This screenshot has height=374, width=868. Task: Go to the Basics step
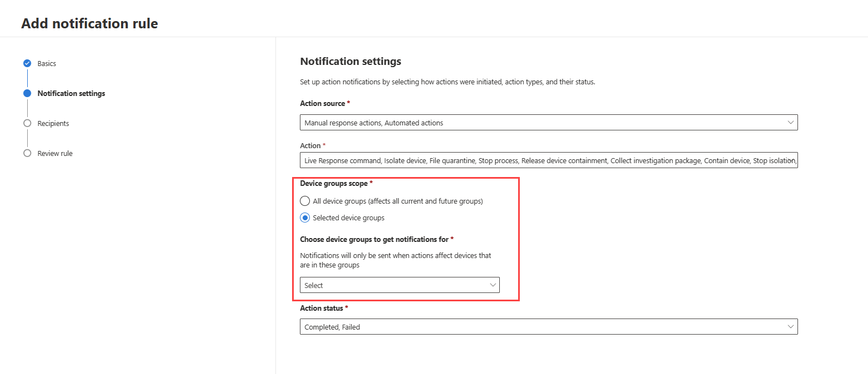pos(47,63)
